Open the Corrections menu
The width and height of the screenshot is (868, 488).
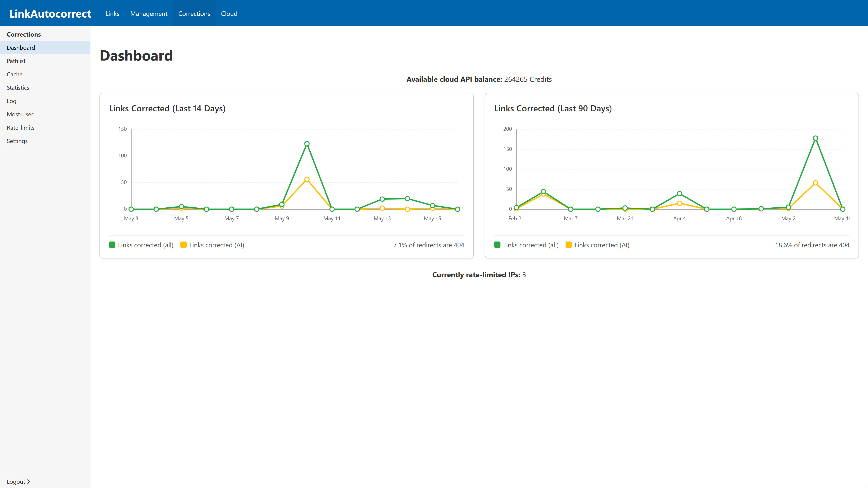pyautogui.click(x=194, y=14)
